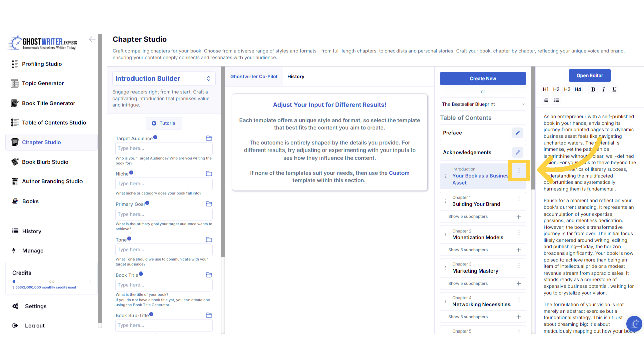Toggle bold text formatting
This screenshot has height=362, width=644.
(x=593, y=89)
